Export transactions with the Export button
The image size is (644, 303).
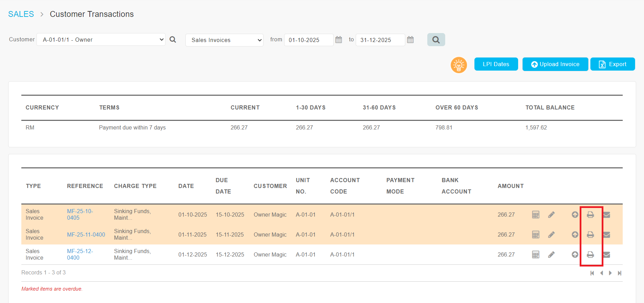(612, 64)
